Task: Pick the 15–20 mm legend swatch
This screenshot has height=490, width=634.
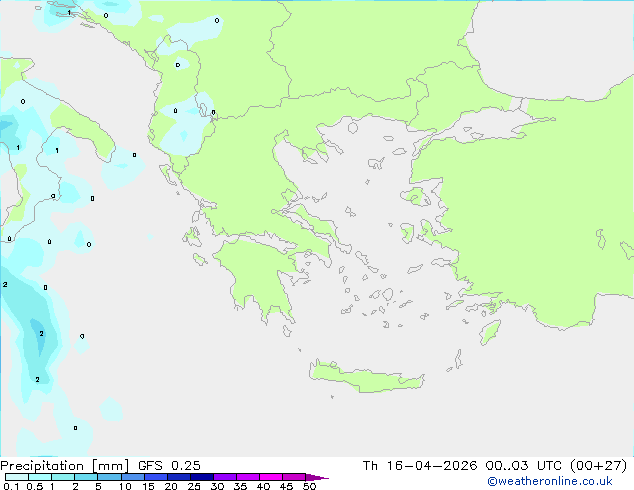Action: [156, 477]
